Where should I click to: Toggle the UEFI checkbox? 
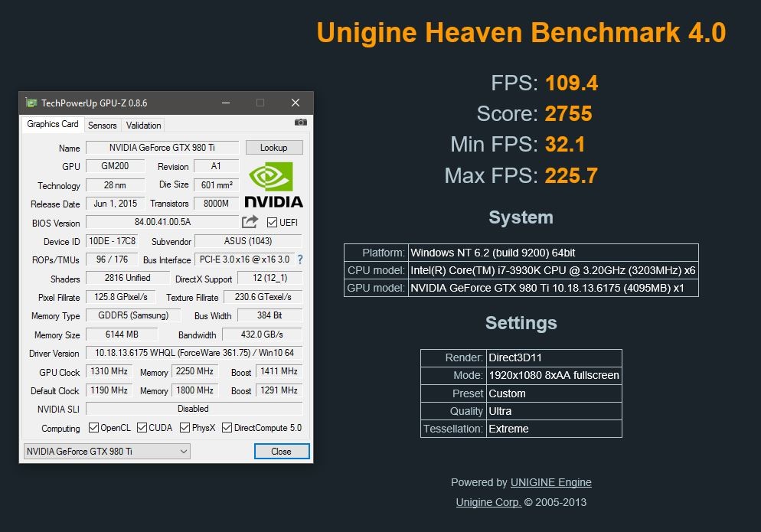[x=272, y=222]
